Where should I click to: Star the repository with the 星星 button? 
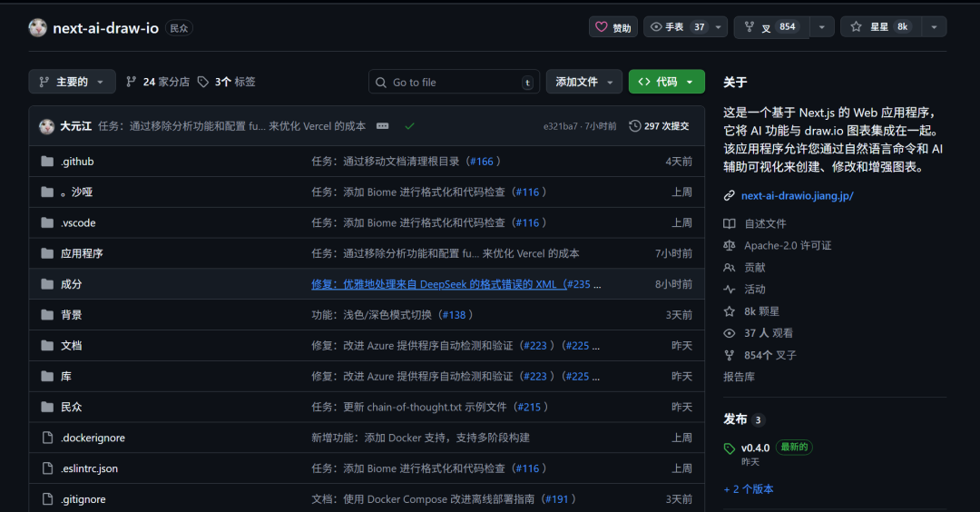tap(880, 27)
